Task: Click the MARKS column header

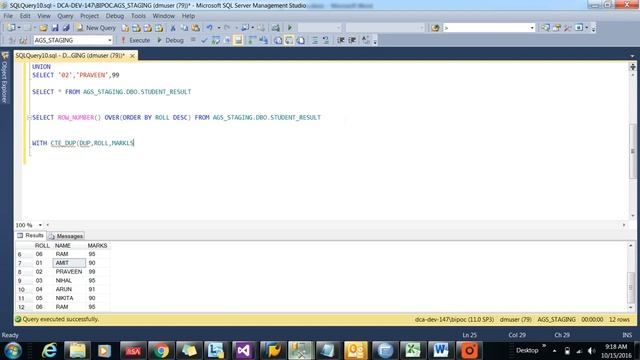Action: pyautogui.click(x=98, y=246)
